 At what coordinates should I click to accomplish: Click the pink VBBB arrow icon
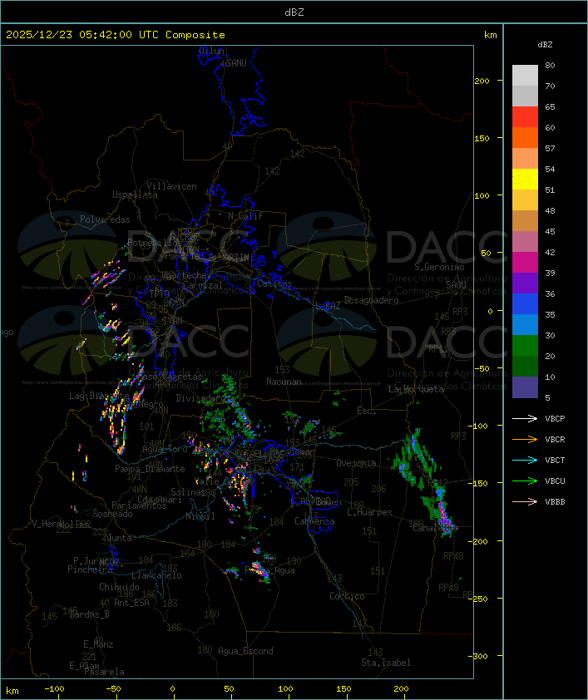point(525,502)
